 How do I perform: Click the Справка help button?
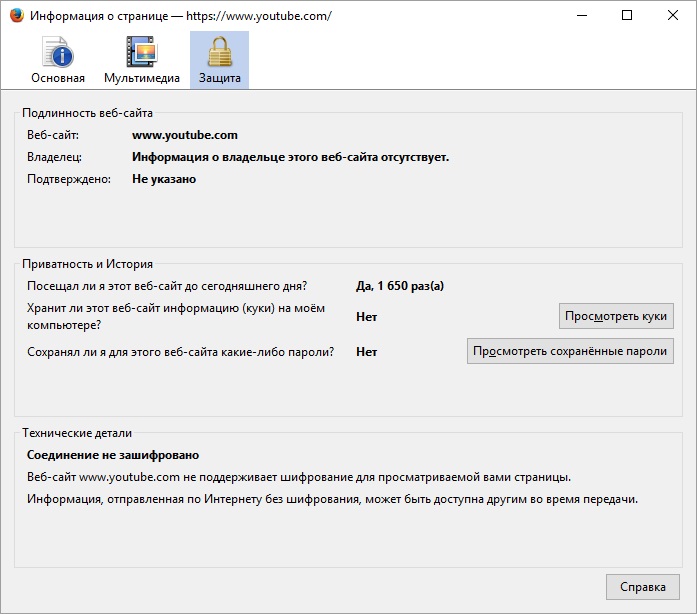(x=643, y=587)
